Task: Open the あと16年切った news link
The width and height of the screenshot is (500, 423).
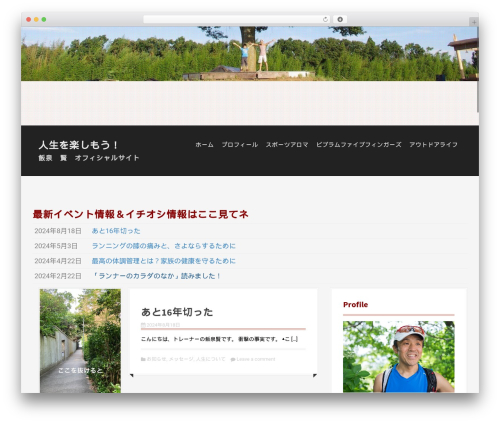Action: [x=116, y=231]
